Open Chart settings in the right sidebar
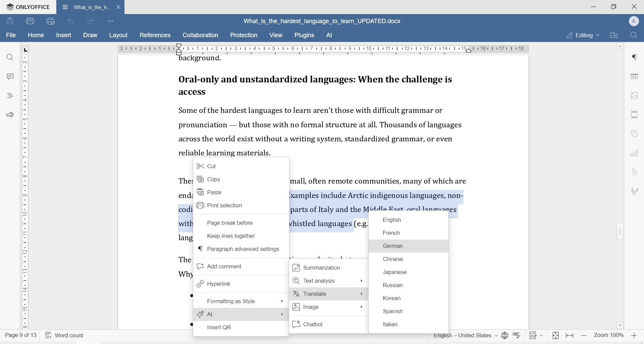644x344 pixels. (635, 153)
